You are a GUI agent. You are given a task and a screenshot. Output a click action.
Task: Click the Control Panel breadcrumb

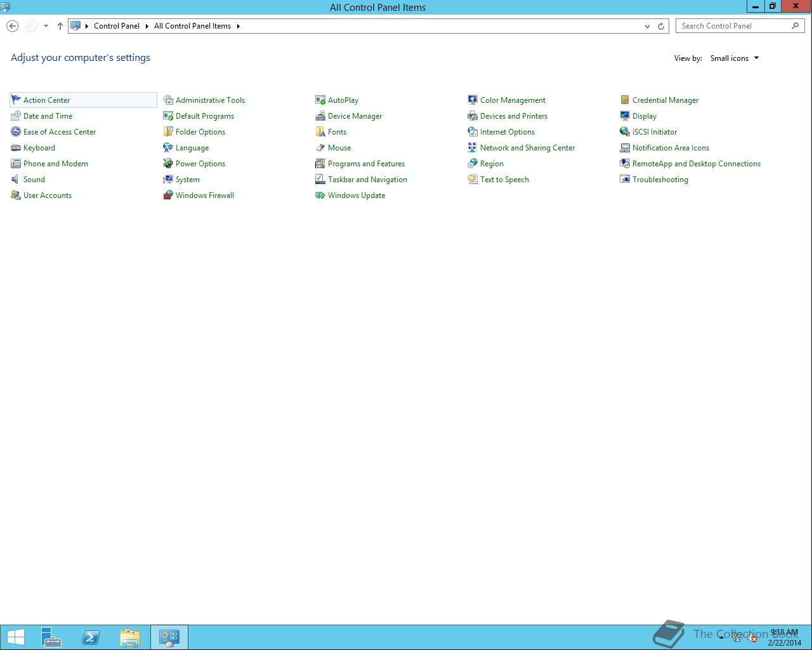pyautogui.click(x=117, y=26)
